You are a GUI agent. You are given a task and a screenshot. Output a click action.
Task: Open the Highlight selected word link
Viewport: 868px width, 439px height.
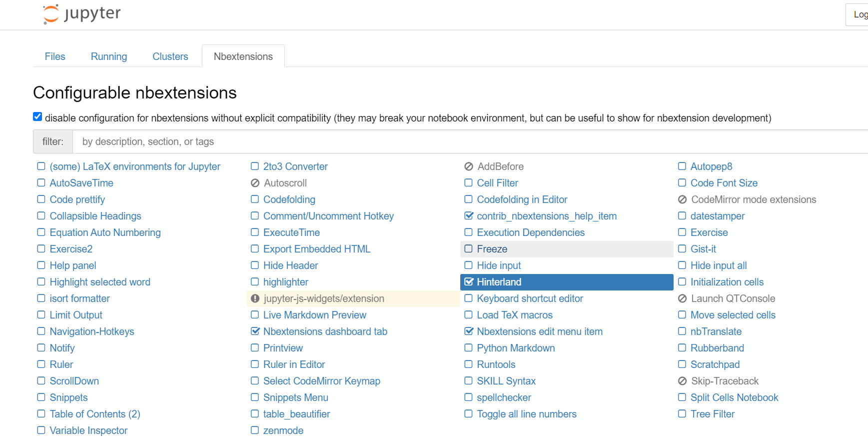click(100, 282)
